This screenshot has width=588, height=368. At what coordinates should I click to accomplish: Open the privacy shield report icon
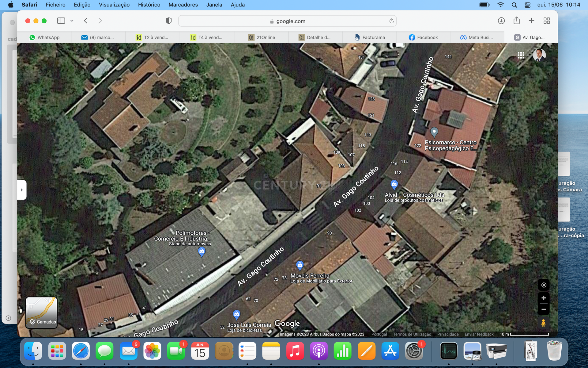point(169,21)
